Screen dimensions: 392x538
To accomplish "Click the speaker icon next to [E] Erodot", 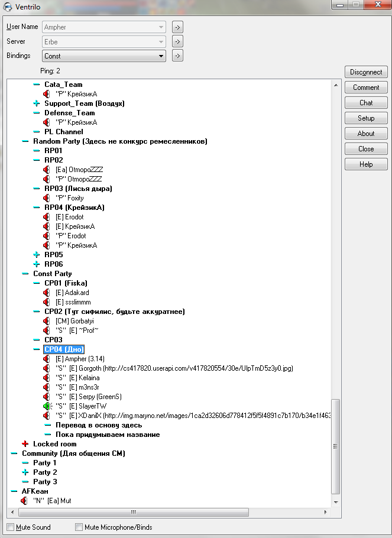I will [x=46, y=217].
